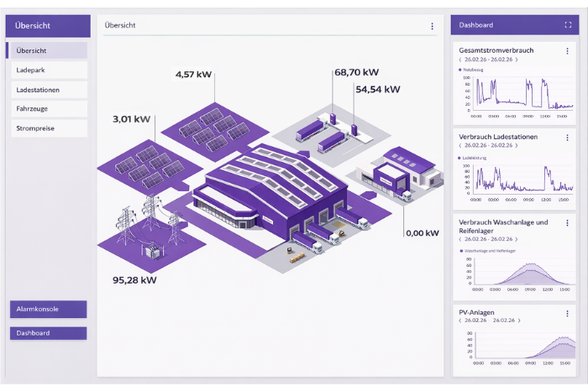Click the 95,28 kW grid power value
The image size is (588, 391).
(134, 280)
